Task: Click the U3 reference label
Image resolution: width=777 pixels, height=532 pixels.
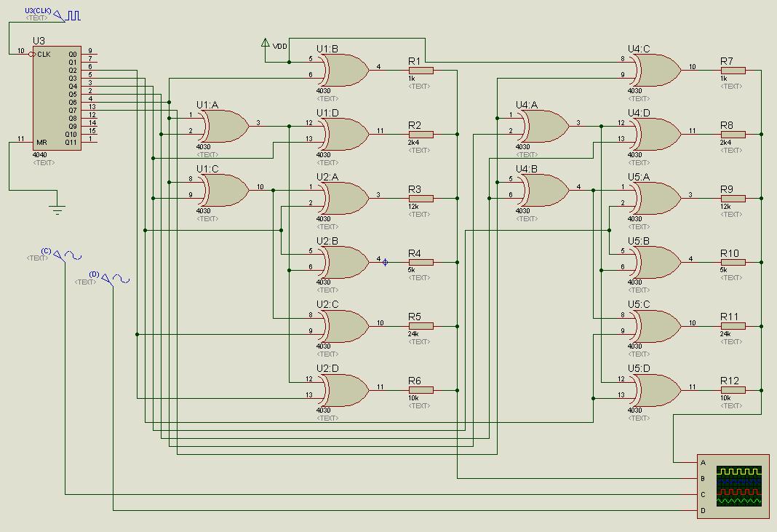Action: click(39, 41)
